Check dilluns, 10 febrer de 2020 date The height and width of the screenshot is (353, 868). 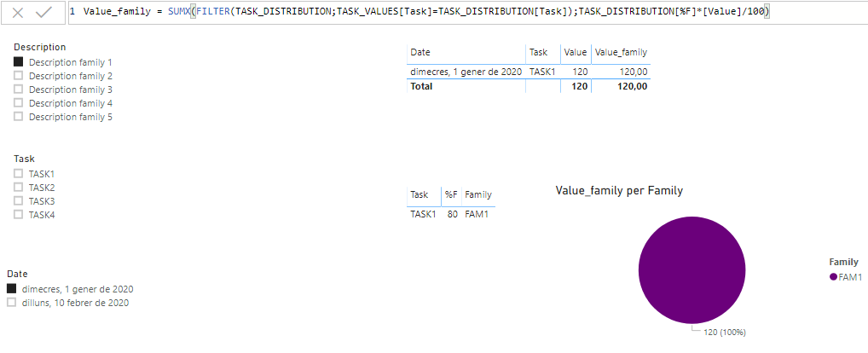pos(12,303)
